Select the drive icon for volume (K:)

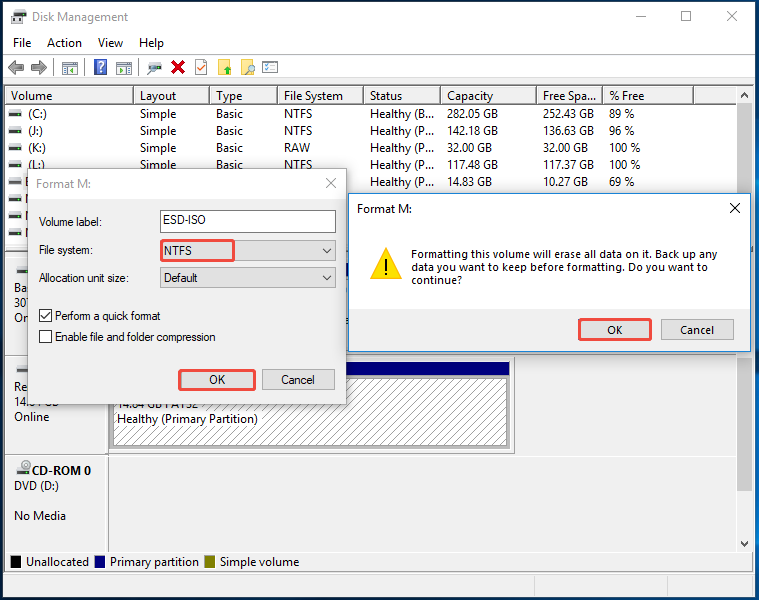(x=15, y=148)
